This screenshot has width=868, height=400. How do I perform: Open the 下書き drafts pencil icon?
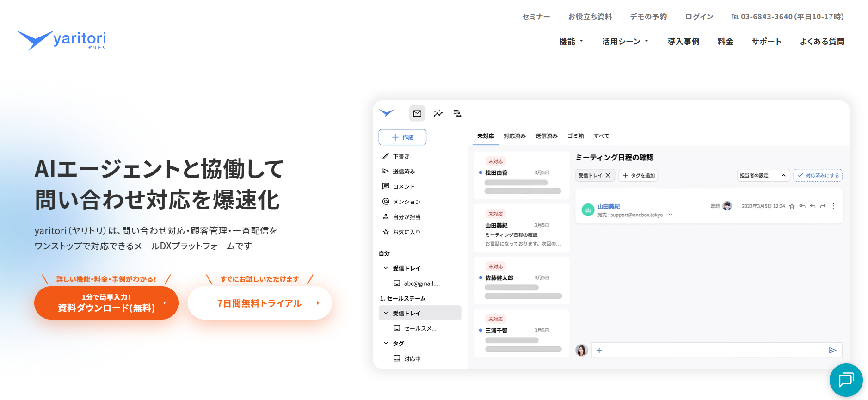click(386, 156)
